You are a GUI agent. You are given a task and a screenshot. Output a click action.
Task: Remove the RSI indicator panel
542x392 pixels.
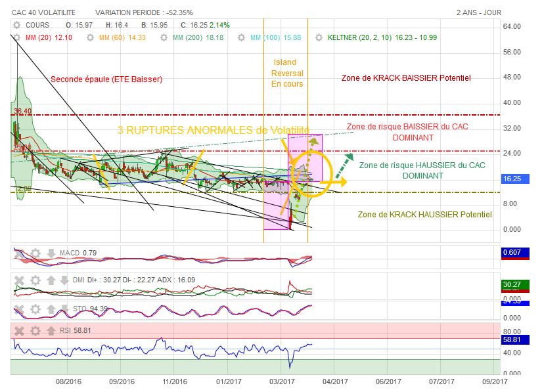tap(19, 331)
